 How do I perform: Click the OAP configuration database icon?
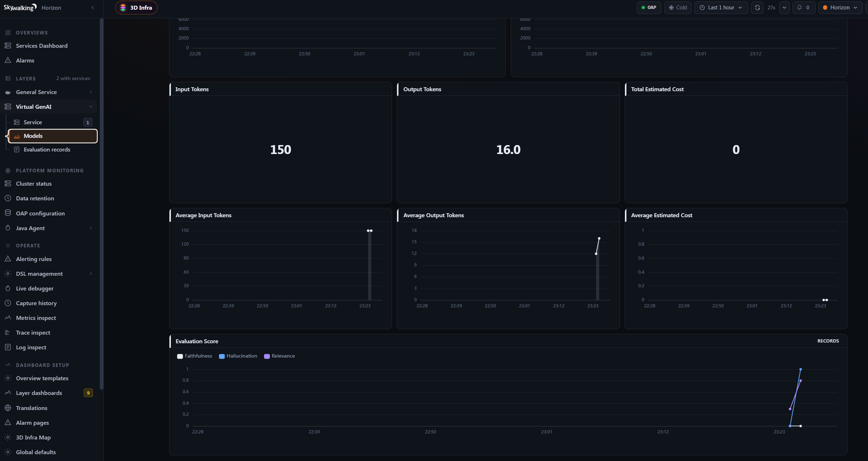(x=8, y=213)
